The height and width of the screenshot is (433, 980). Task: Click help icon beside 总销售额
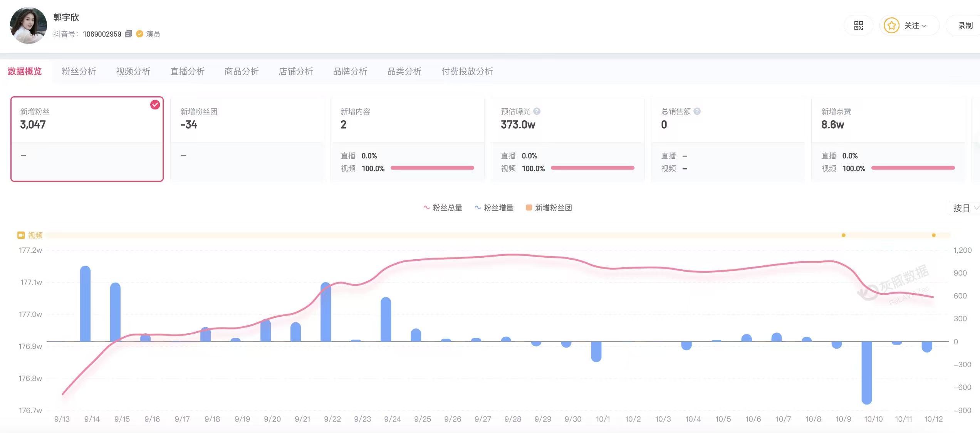pyautogui.click(x=697, y=111)
